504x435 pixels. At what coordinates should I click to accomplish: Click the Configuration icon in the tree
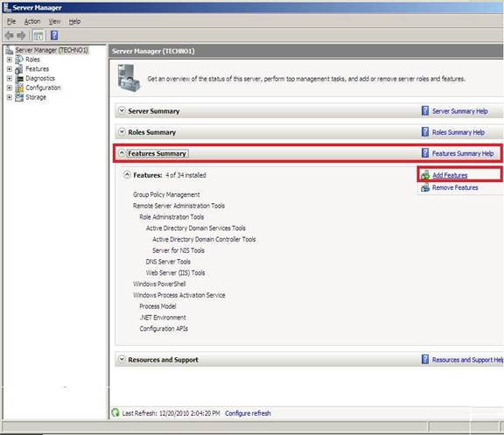[x=19, y=88]
